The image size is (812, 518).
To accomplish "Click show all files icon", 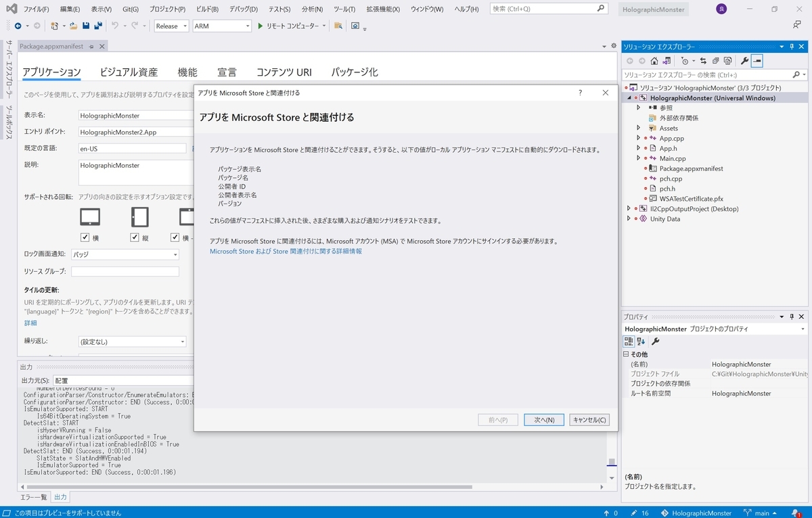I will tap(727, 61).
